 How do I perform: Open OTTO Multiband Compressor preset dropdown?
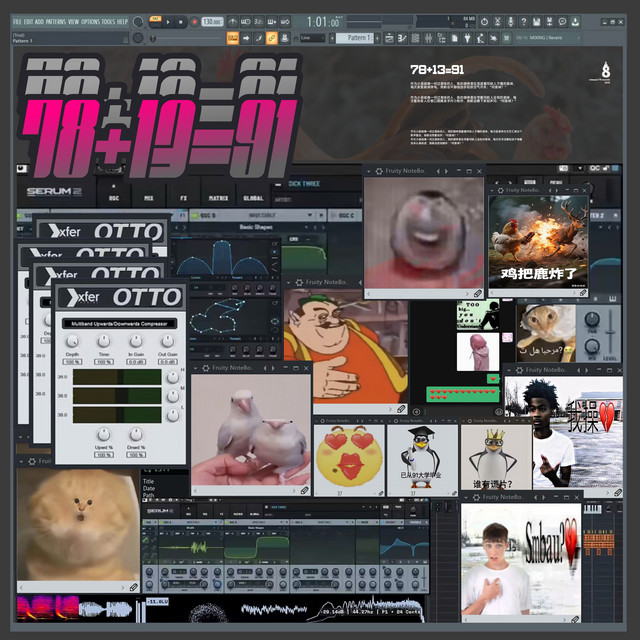(120, 323)
